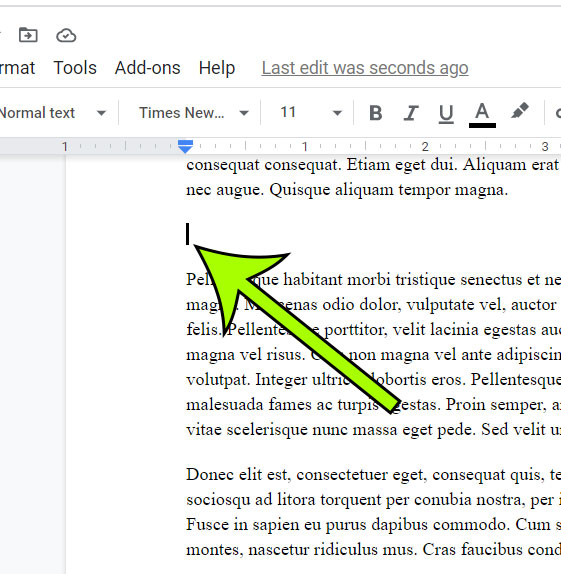The width and height of the screenshot is (561, 574).
Task: Open the Format menu
Action: (18, 68)
